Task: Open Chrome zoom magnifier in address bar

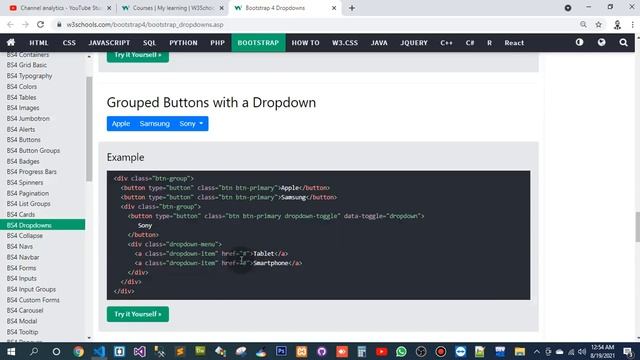Action: click(583, 24)
